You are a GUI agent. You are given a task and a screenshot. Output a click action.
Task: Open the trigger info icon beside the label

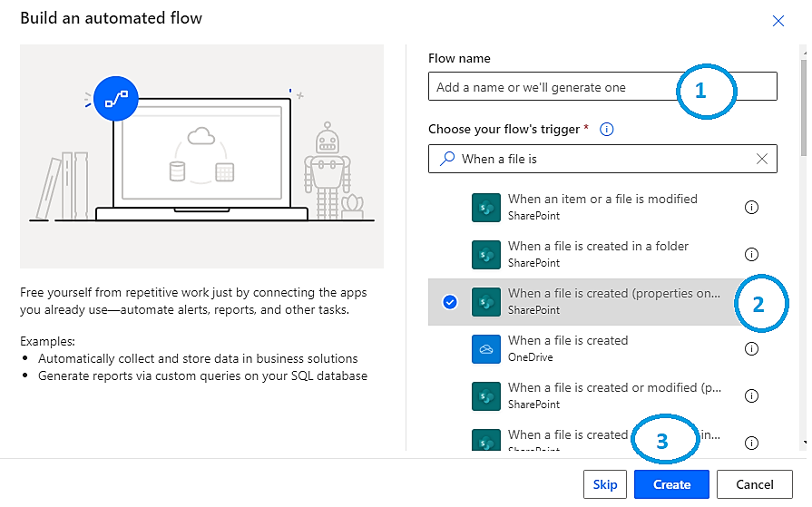(606, 129)
